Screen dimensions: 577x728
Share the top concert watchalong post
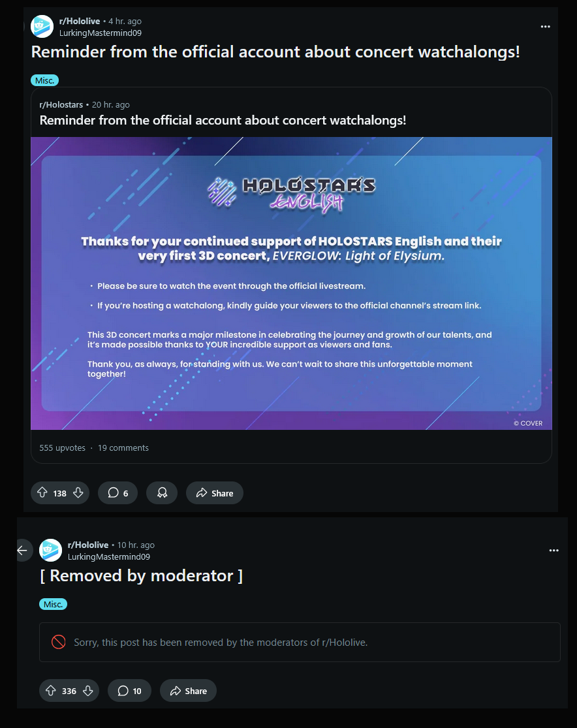(215, 493)
